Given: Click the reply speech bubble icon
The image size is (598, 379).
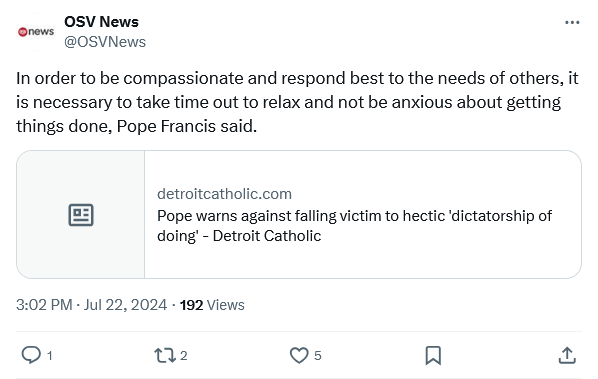Looking at the screenshot, I should 31,355.
